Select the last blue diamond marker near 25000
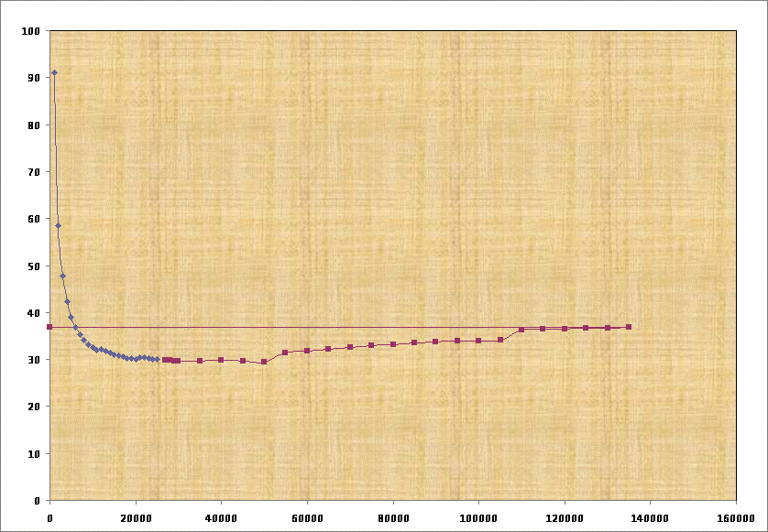Image resolution: width=768 pixels, height=532 pixels. pos(157,360)
